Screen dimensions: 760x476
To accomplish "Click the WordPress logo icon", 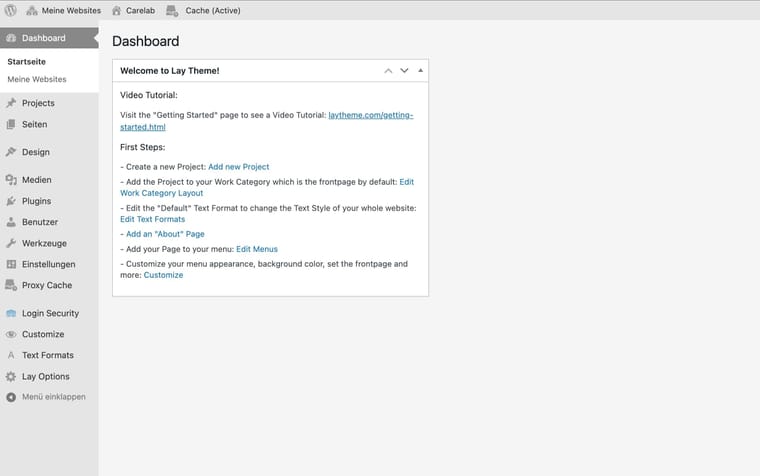I will click(10, 10).
